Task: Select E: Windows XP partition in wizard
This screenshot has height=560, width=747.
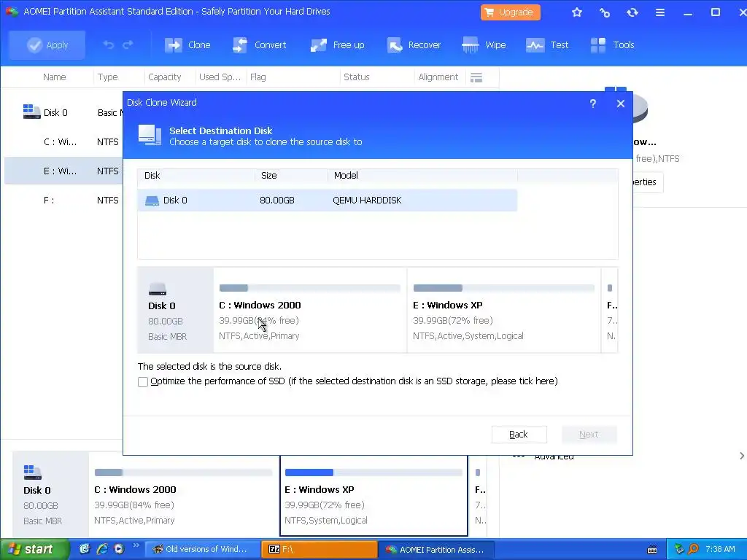Action: (x=504, y=311)
